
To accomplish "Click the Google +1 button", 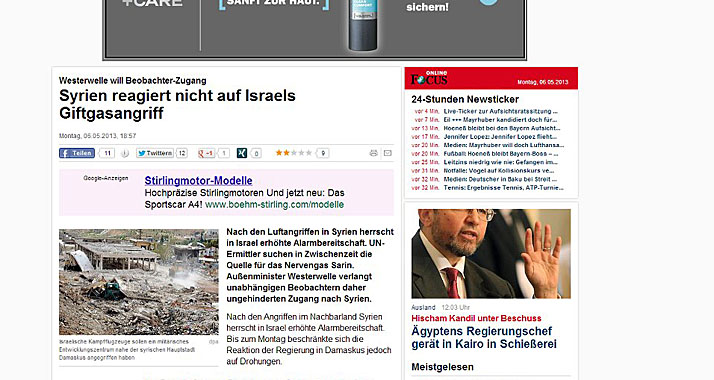I will [x=206, y=153].
